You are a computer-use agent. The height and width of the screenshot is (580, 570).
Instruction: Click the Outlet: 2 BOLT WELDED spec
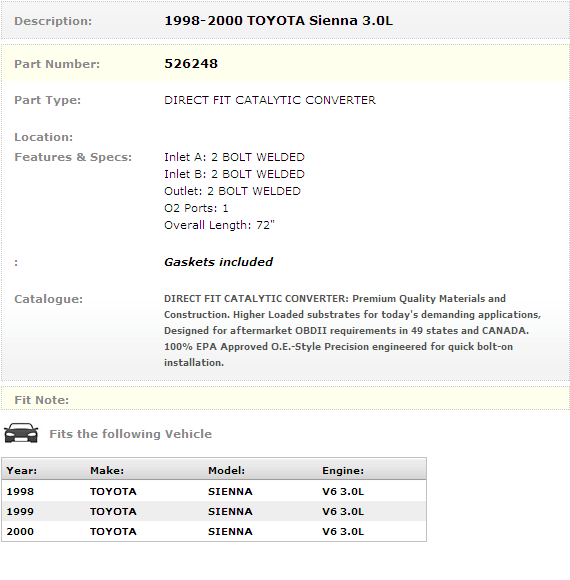pos(232,191)
